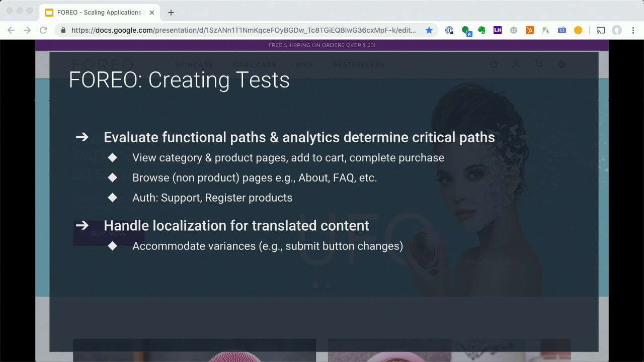Click the right product thumbnail card
644x362 pixels.
(x=449, y=350)
